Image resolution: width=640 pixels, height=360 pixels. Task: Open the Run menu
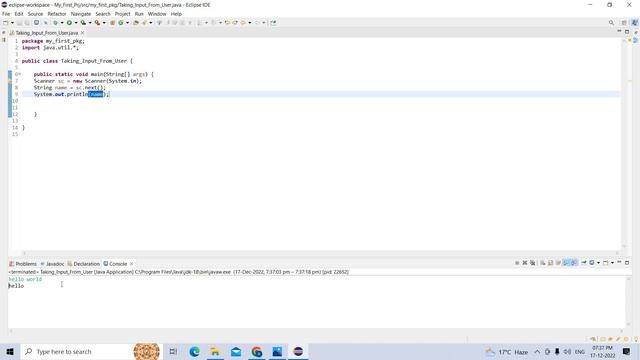(x=139, y=14)
